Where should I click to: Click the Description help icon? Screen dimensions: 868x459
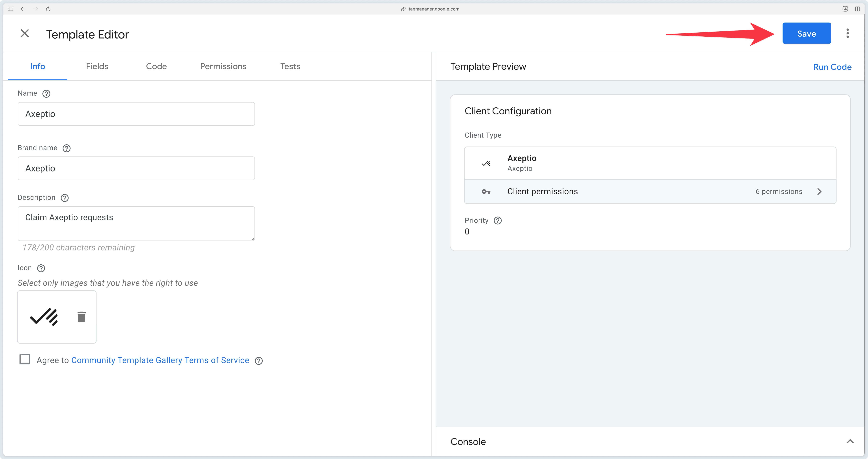pyautogui.click(x=65, y=198)
